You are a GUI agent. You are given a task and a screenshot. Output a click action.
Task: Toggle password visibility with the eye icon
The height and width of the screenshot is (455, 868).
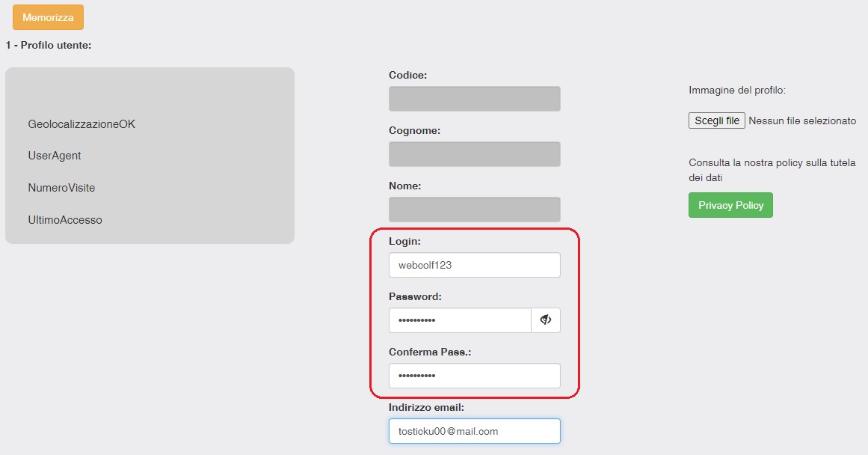pos(546,320)
